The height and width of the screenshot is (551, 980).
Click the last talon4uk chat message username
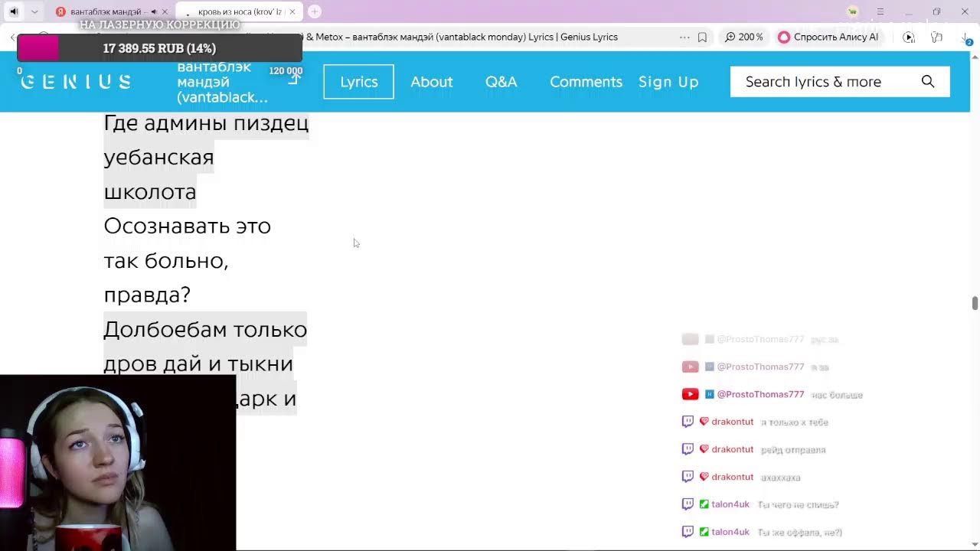[x=730, y=532]
